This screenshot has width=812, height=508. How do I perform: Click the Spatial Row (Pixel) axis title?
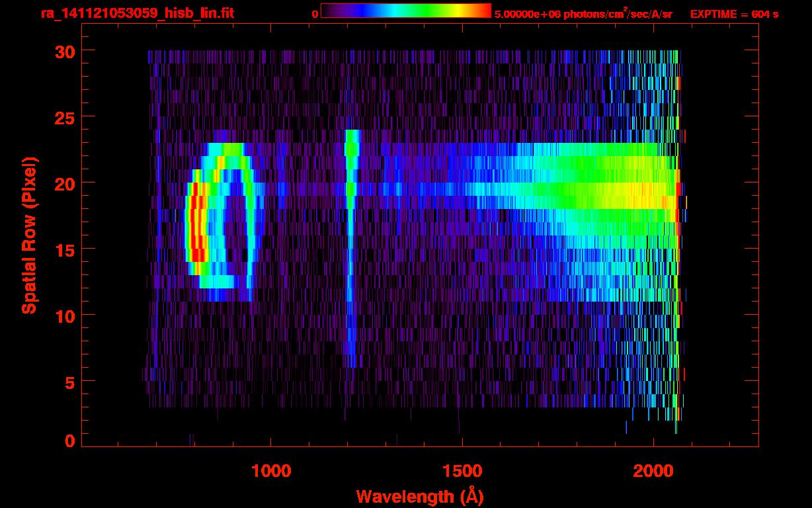click(x=29, y=235)
